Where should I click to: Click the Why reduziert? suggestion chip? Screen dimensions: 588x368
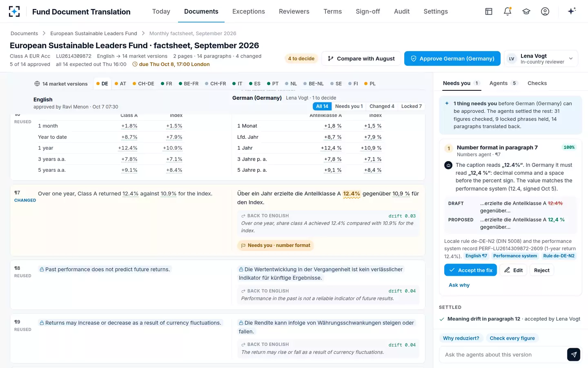pos(461,338)
